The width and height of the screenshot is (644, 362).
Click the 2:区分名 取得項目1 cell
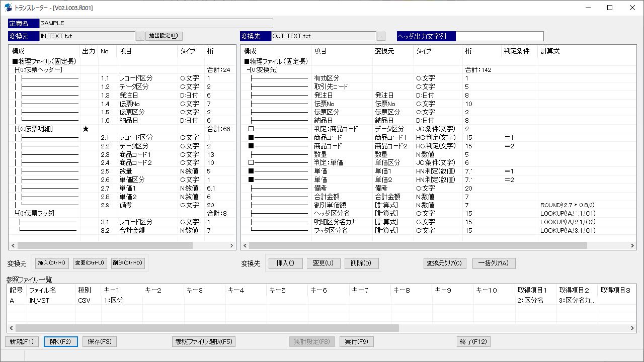[530, 301]
